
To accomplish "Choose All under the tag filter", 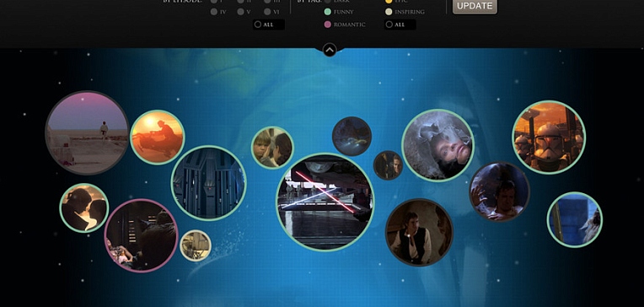I will click(x=400, y=24).
